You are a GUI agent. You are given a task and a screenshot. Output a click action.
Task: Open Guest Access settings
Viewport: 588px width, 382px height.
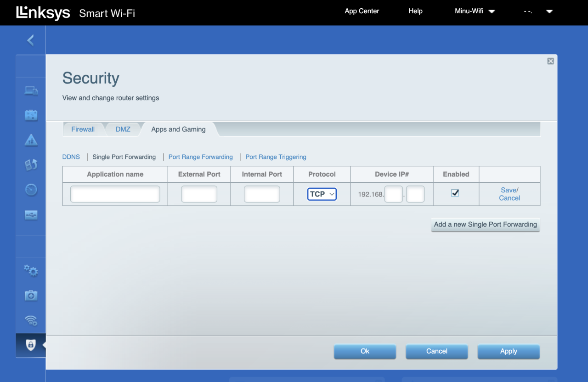pos(30,115)
